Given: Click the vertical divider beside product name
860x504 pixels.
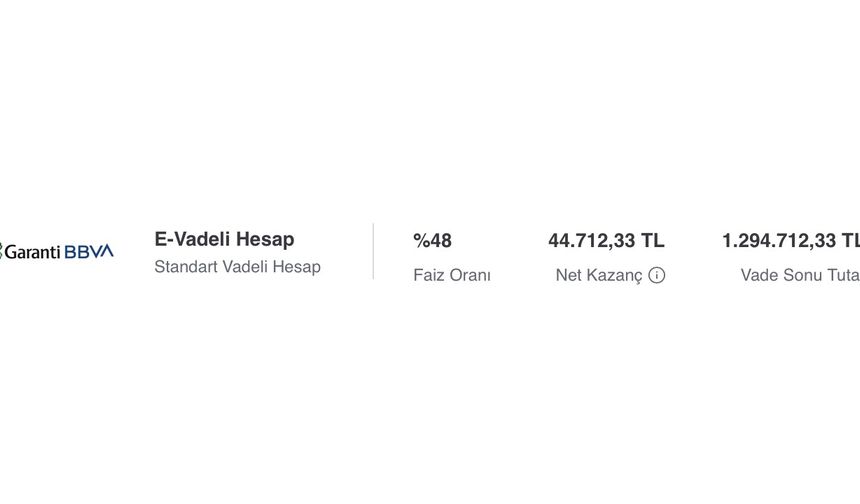Looking at the screenshot, I should point(374,251).
